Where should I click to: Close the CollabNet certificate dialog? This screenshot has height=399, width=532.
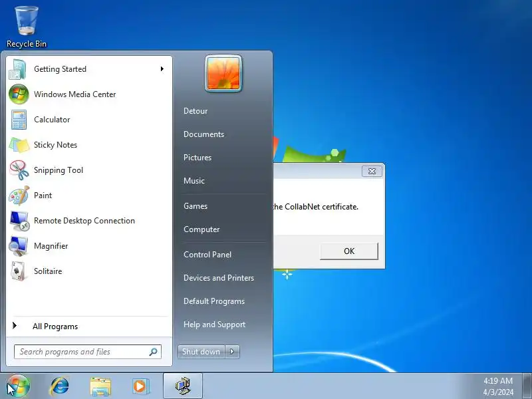[372, 172]
